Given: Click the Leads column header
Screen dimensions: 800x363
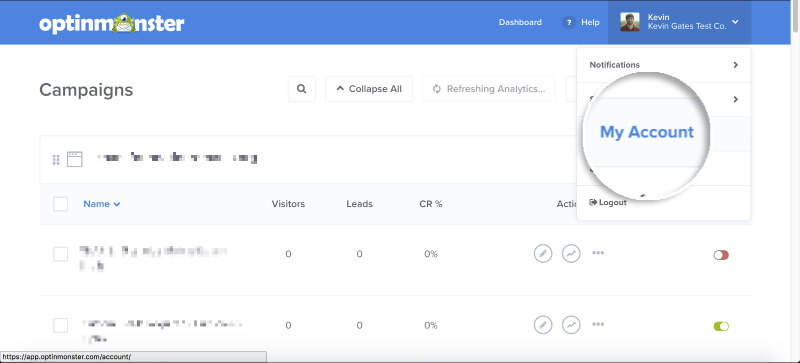Looking at the screenshot, I should point(359,204).
